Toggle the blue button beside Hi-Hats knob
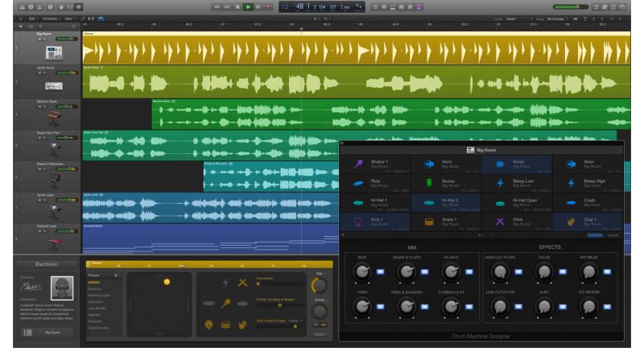This screenshot has width=644, height=348. tap(469, 271)
